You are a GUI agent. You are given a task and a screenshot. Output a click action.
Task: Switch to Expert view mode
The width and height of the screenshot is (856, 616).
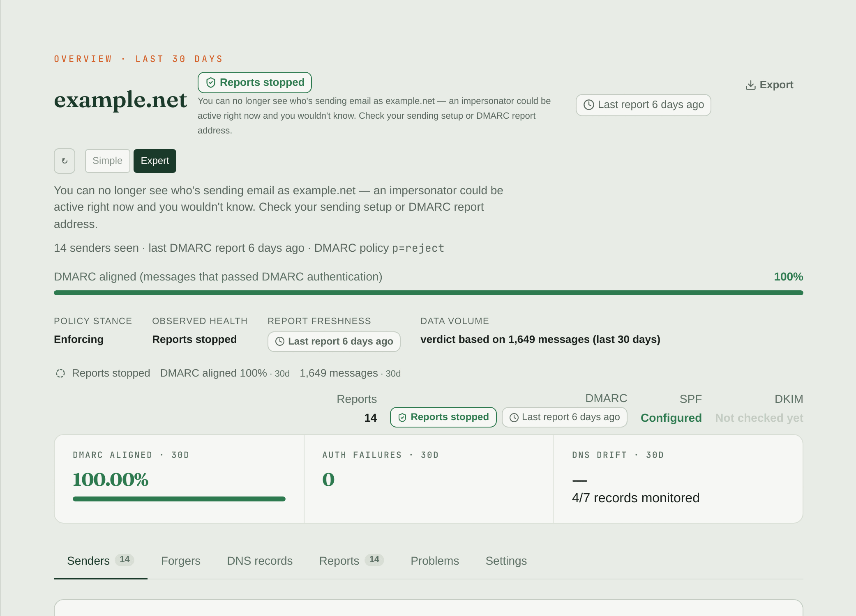pos(155,161)
